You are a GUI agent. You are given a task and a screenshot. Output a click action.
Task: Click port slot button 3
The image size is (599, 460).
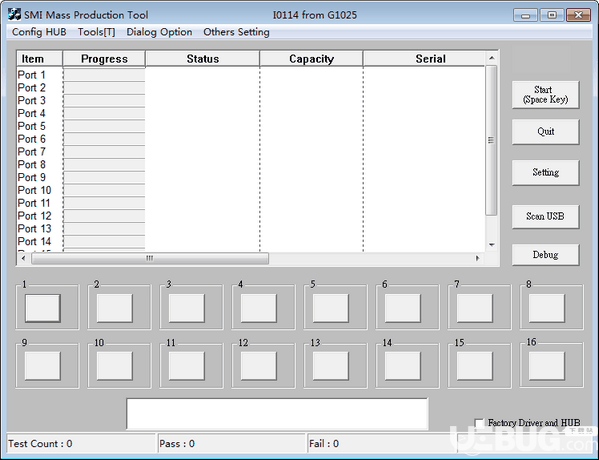point(187,308)
